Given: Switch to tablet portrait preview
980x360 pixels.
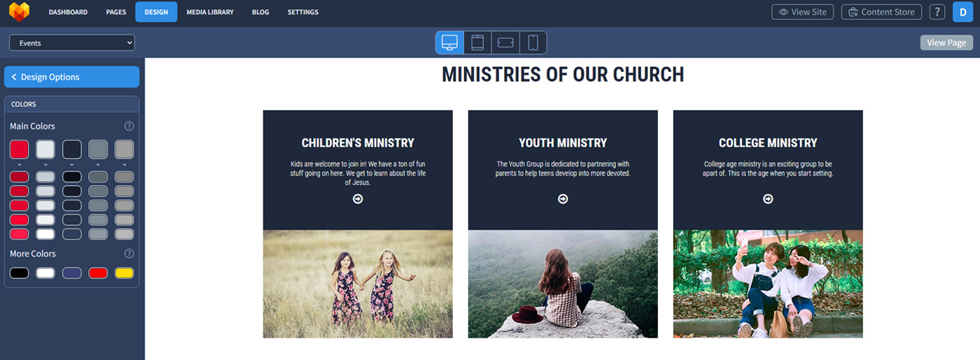Looking at the screenshot, I should point(477,43).
